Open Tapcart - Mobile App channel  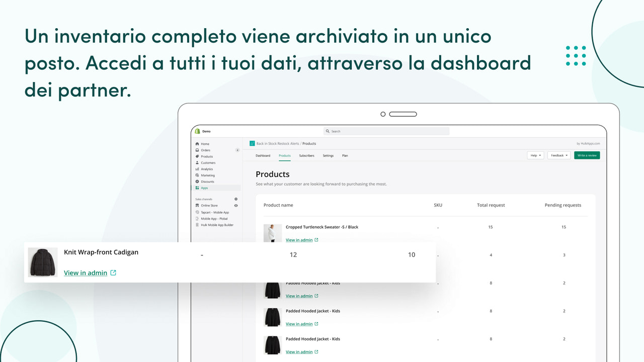[x=215, y=212]
